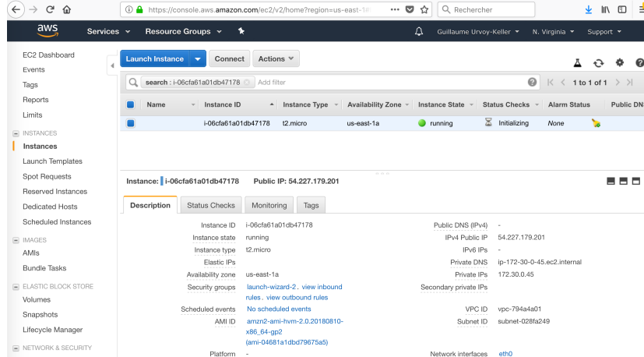Toggle the select-all instances checkbox
644x357 pixels.
(x=131, y=104)
